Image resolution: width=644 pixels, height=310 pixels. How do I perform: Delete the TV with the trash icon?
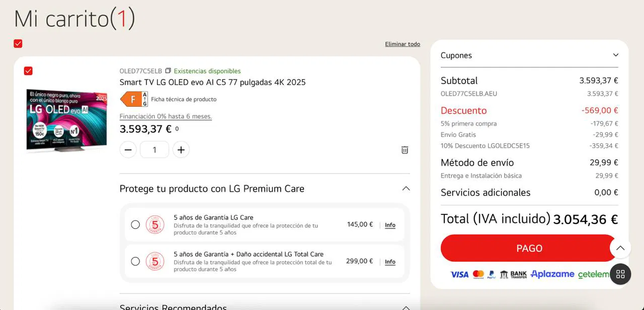[x=405, y=150]
